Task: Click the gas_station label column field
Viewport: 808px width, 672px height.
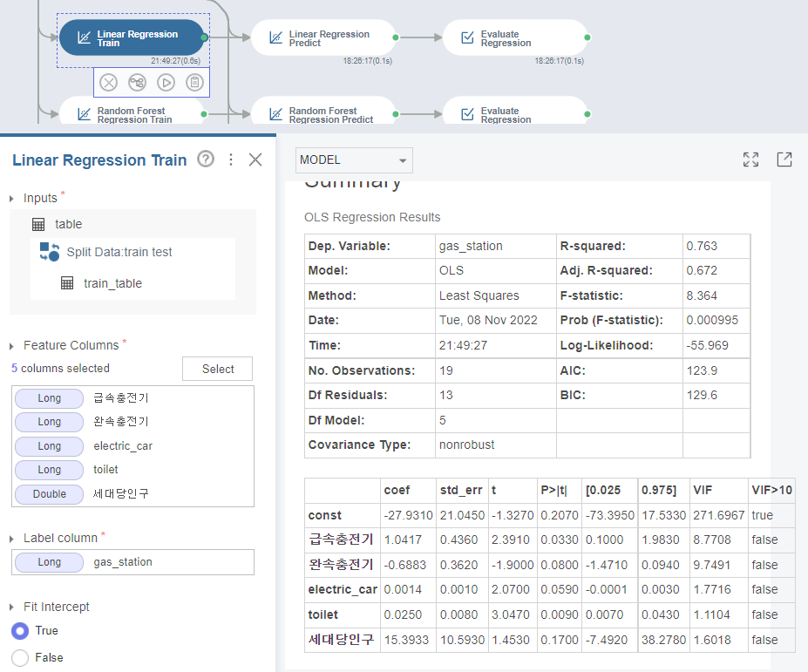Action: (133, 562)
